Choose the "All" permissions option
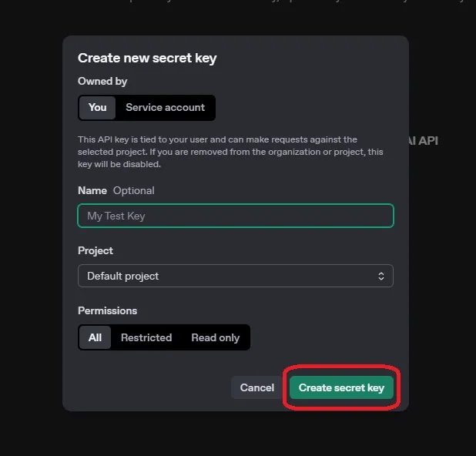 click(x=96, y=337)
